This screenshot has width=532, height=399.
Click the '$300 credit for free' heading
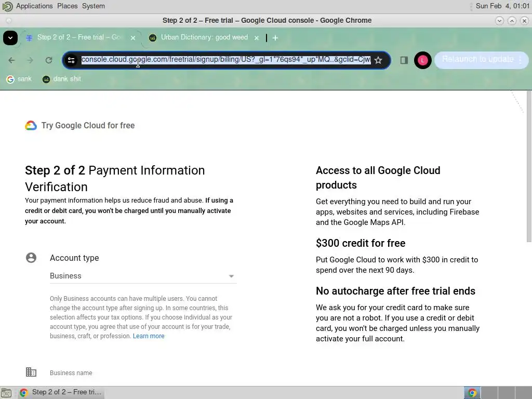(x=361, y=243)
